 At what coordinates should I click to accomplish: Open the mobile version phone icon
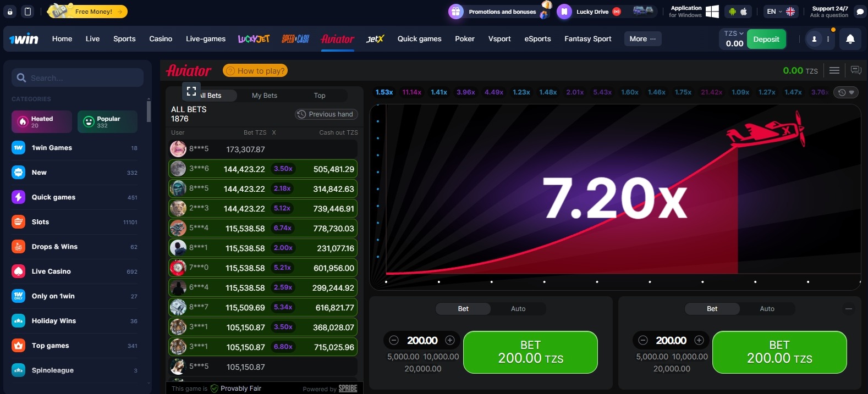(x=28, y=12)
